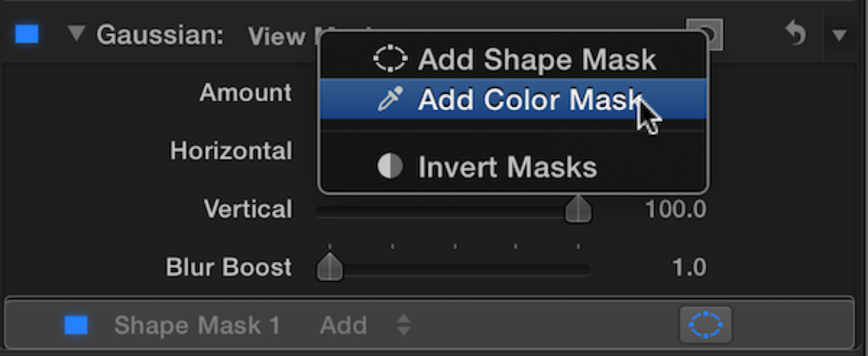Select Add Shape Mask menu item
The height and width of the screenshot is (356, 868).
point(536,60)
